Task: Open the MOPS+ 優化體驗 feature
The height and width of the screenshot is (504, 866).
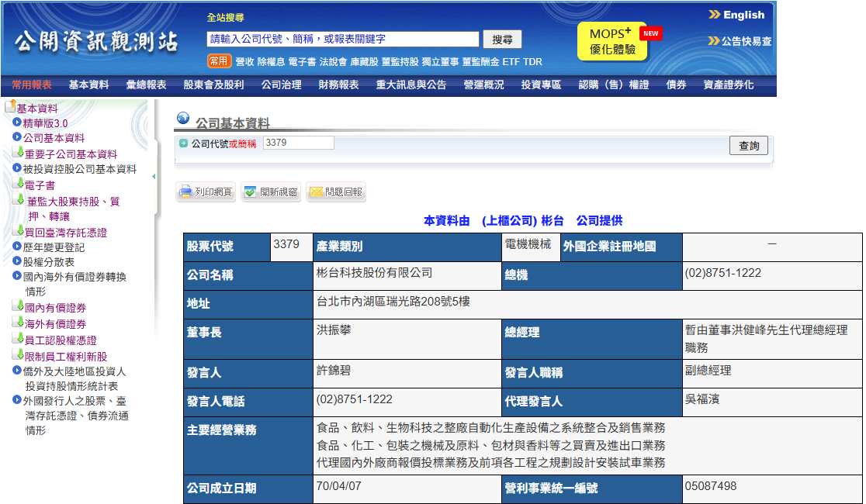Action: pos(612,43)
